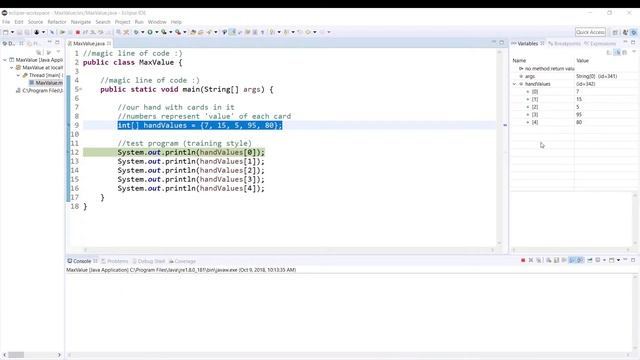Switch to the Problems tab
This screenshot has height=360, width=640.
(x=115, y=261)
